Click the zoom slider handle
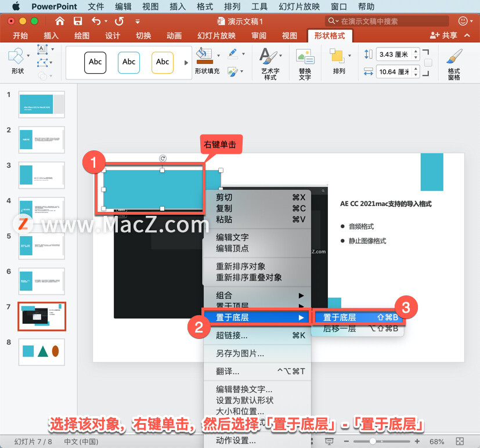480x448 pixels. point(372,441)
